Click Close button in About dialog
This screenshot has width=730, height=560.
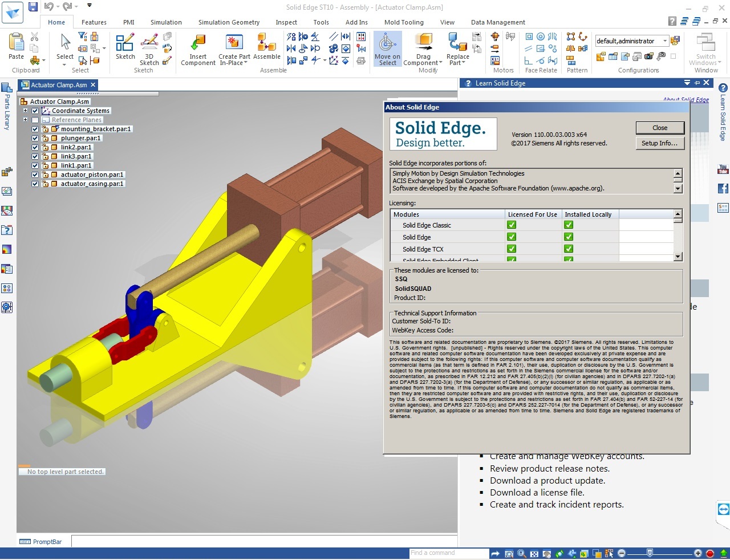click(x=660, y=128)
